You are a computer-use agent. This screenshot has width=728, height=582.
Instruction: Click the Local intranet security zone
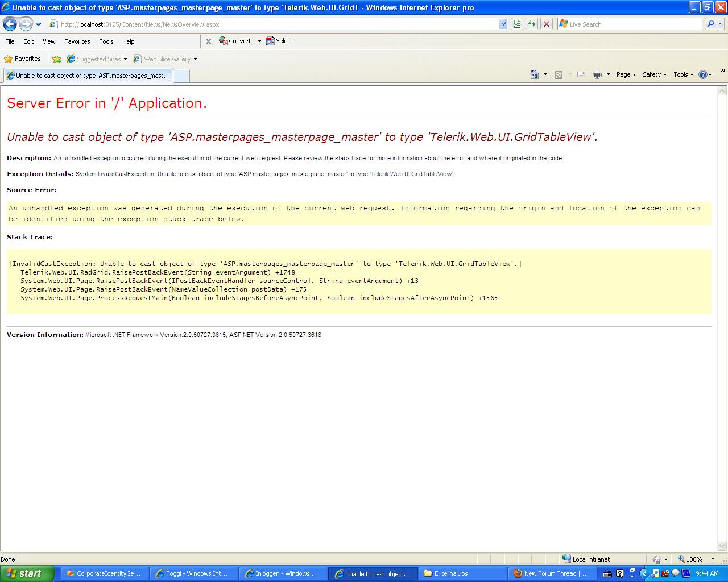pyautogui.click(x=586, y=559)
